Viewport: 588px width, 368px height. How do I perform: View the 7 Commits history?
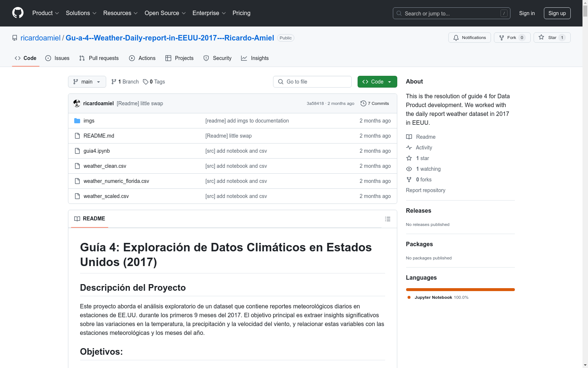[375, 103]
